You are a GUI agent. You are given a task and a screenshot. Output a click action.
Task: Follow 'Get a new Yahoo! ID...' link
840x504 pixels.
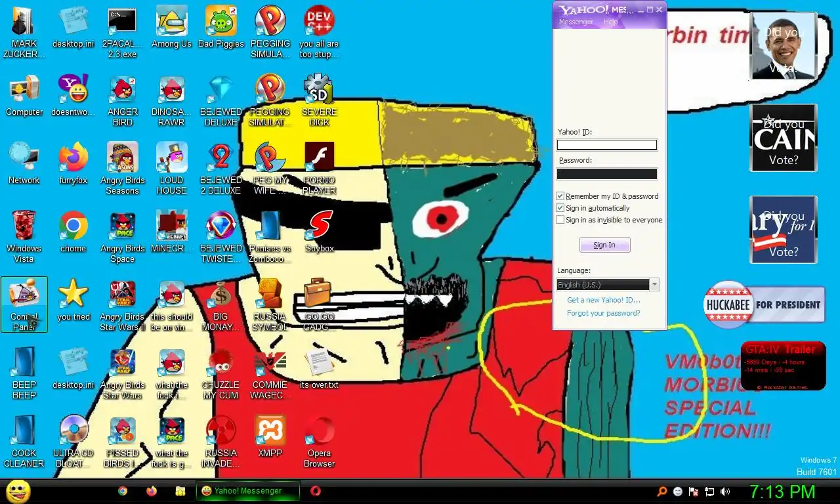pyautogui.click(x=603, y=300)
